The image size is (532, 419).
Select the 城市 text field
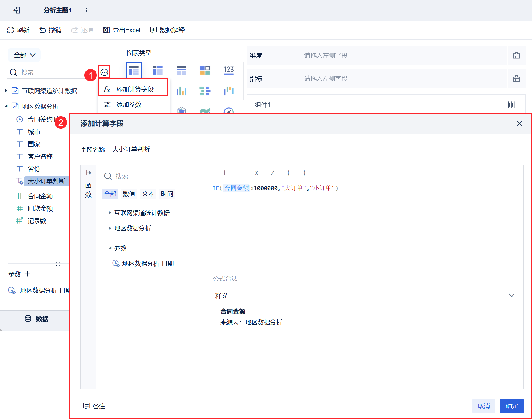pos(34,132)
